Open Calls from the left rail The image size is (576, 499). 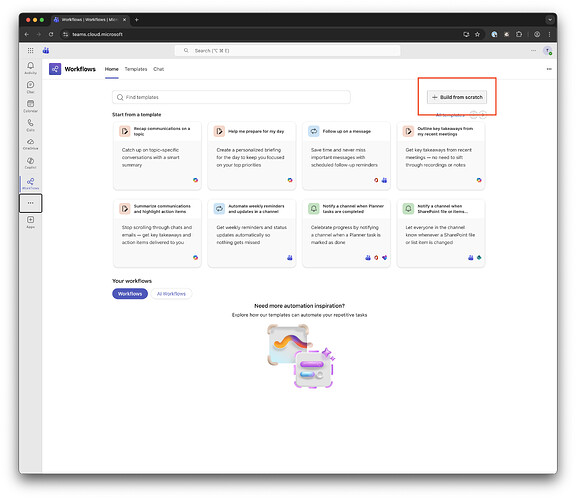click(30, 125)
